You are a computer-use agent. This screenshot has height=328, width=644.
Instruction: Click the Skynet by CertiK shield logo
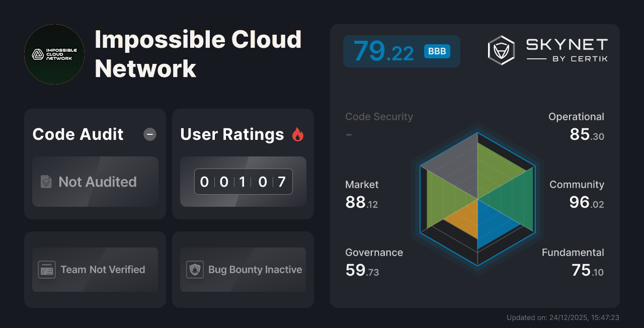[501, 50]
